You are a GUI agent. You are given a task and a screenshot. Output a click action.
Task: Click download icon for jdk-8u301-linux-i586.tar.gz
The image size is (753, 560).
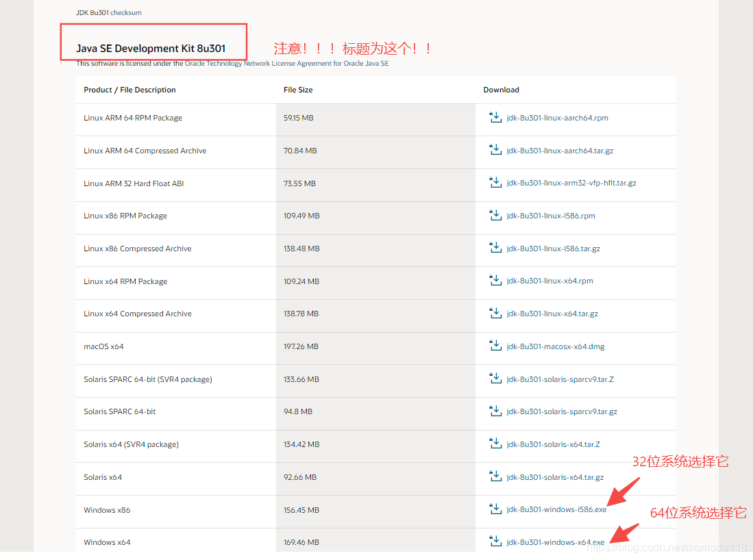click(495, 248)
